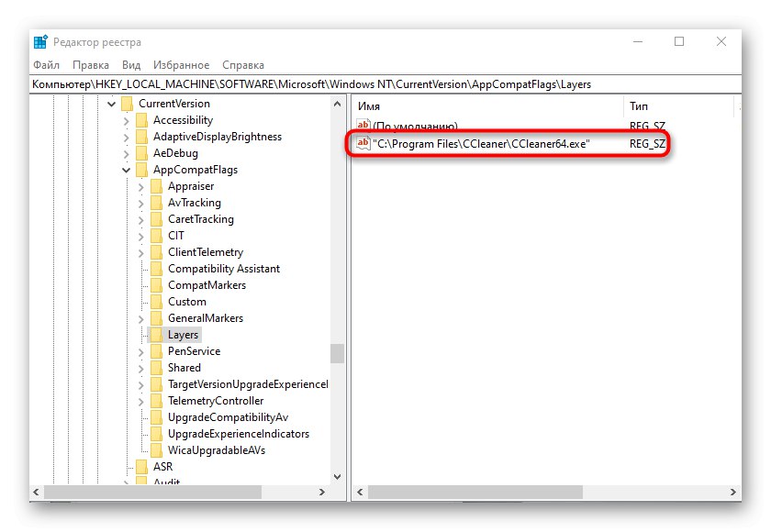Expand the Accessibility key
771x532 pixels.
tap(127, 121)
